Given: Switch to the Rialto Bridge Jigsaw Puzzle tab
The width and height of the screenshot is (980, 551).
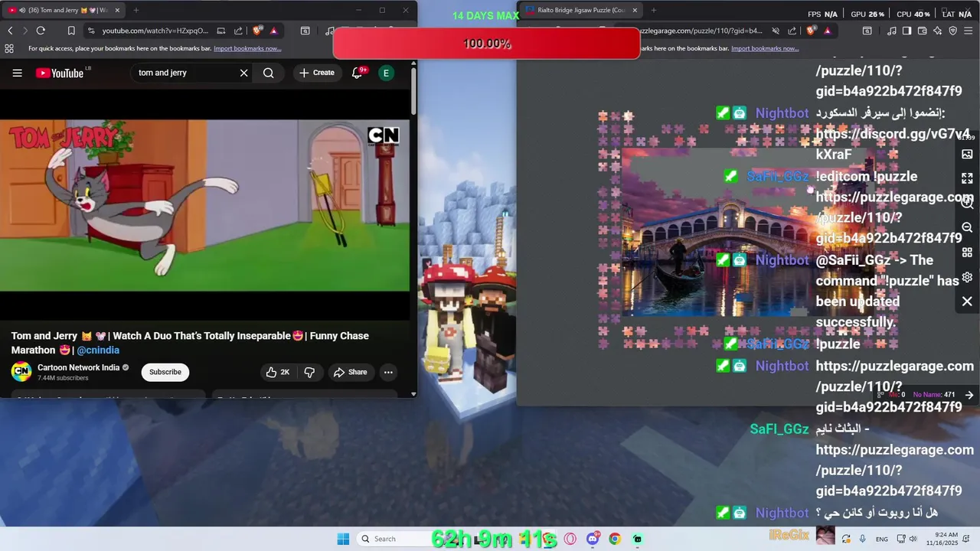Looking at the screenshot, I should [x=581, y=10].
